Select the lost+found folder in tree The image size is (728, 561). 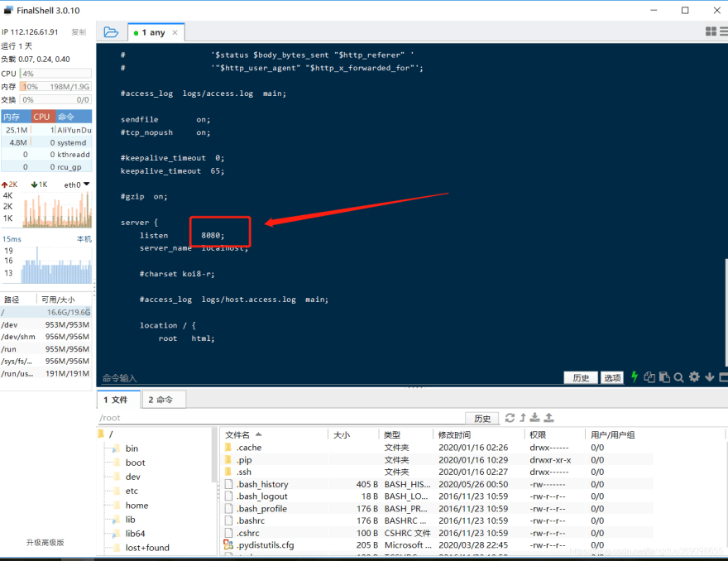147,548
